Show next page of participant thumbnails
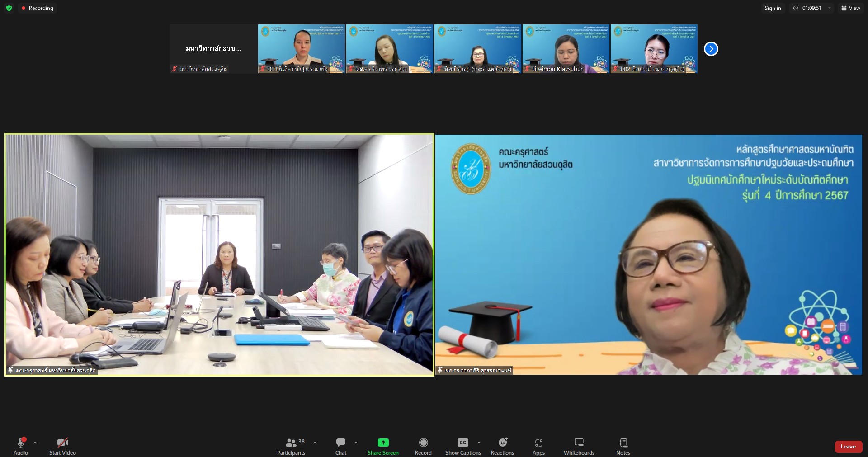This screenshot has height=457, width=868. click(x=711, y=49)
